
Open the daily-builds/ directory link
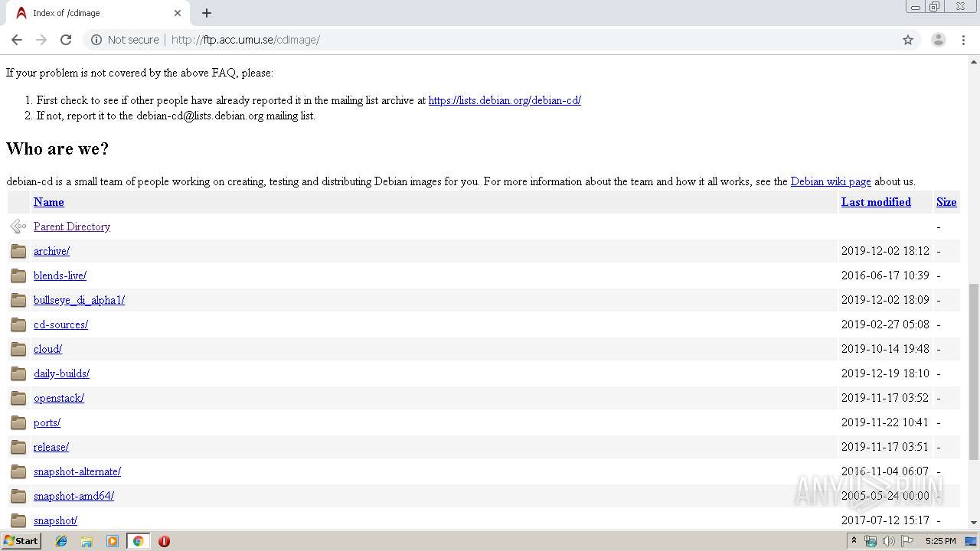pyautogui.click(x=61, y=373)
